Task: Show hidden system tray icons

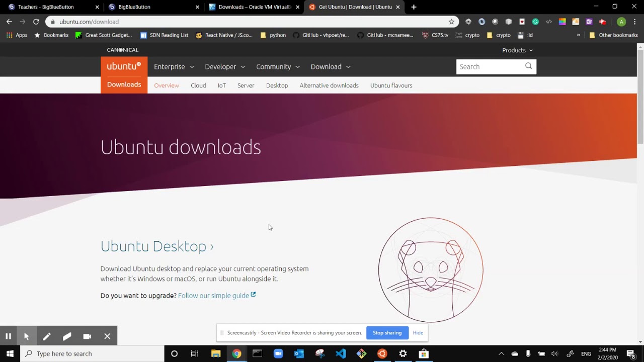Action: 501,353
